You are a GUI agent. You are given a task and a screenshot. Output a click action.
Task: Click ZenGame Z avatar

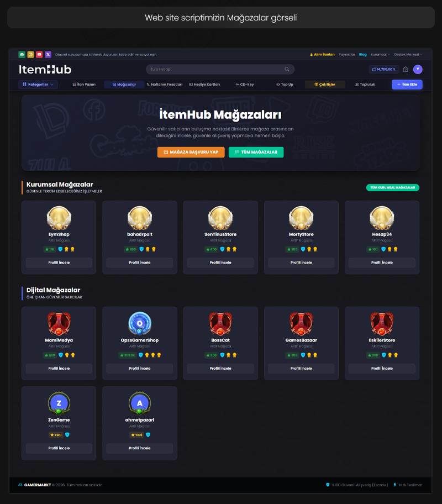coord(59,403)
